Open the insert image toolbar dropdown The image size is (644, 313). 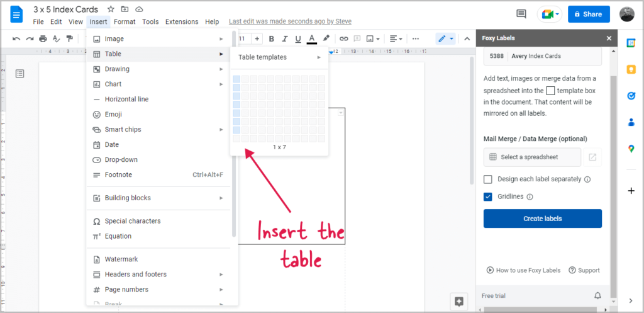click(372, 38)
